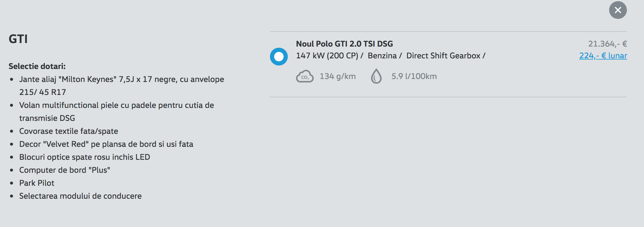
Task: Click the Covorase textile fata/spate item
Action: (x=69, y=131)
